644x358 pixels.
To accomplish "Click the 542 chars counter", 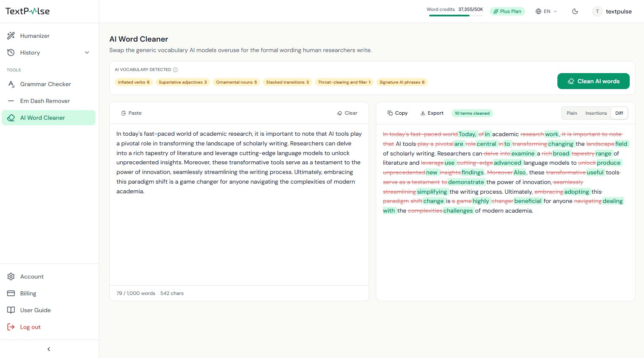I will [172, 293].
